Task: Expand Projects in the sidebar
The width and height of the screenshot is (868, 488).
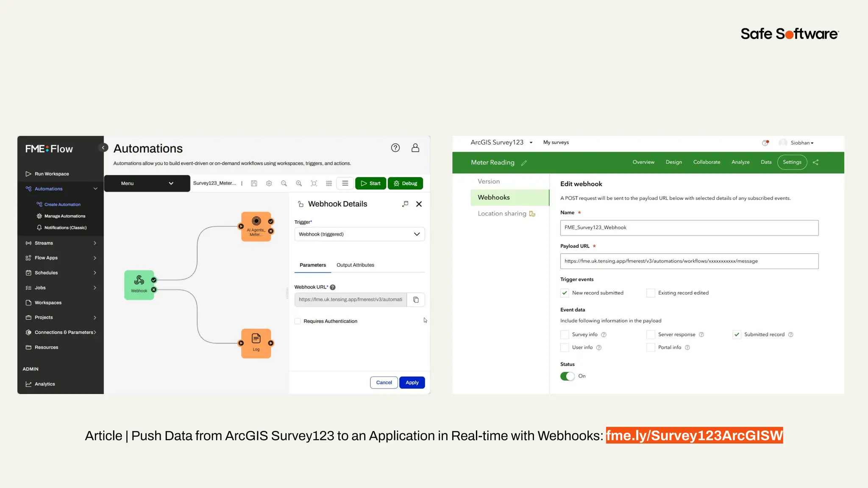Action: click(x=95, y=318)
